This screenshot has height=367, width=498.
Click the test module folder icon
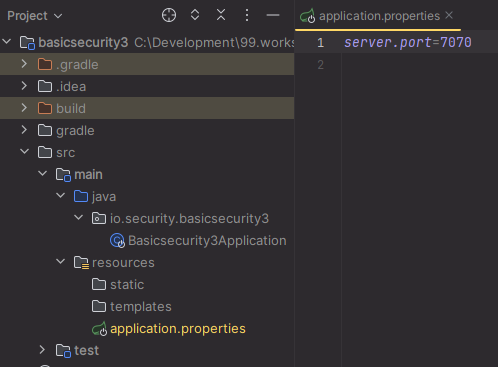(63, 351)
